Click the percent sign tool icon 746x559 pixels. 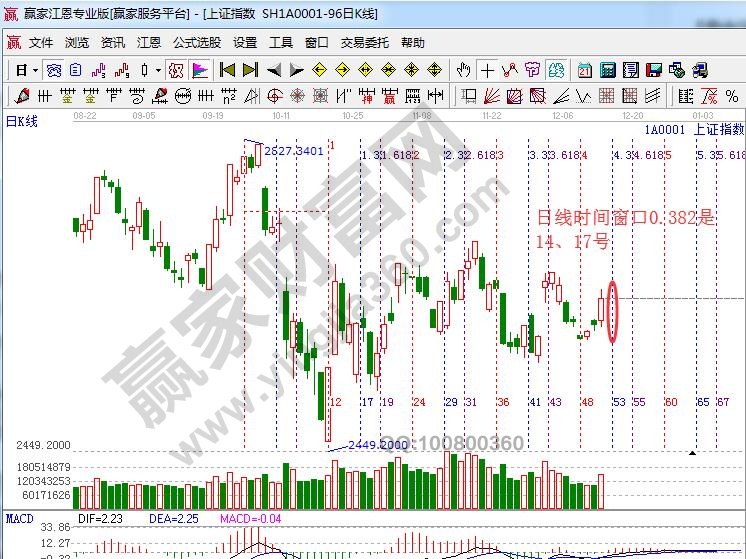pyautogui.click(x=732, y=96)
